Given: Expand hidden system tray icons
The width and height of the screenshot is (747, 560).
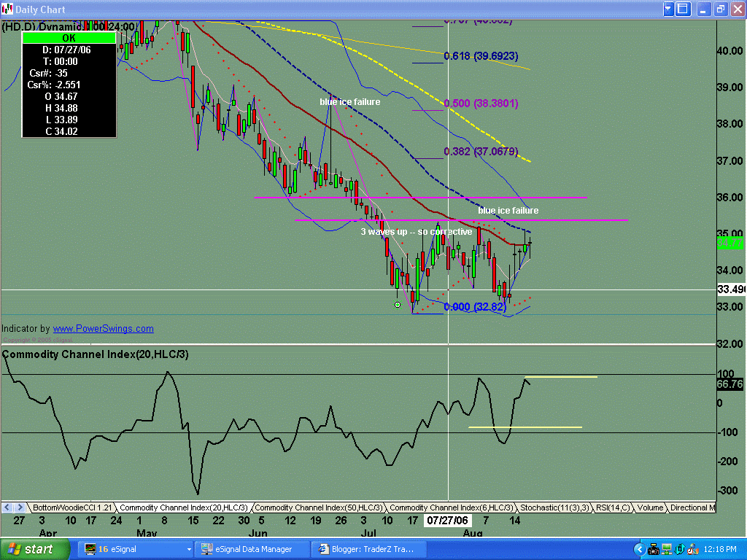Looking at the screenshot, I should (x=640, y=550).
